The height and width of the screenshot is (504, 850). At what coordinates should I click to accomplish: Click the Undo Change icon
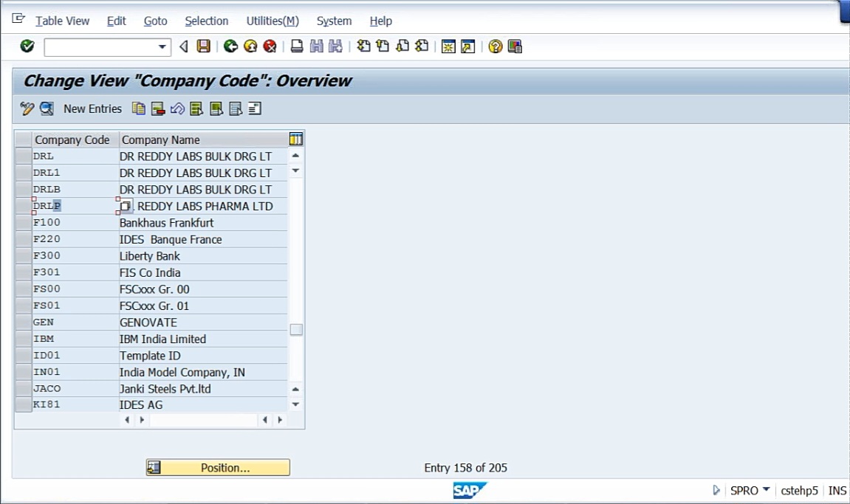(x=177, y=109)
